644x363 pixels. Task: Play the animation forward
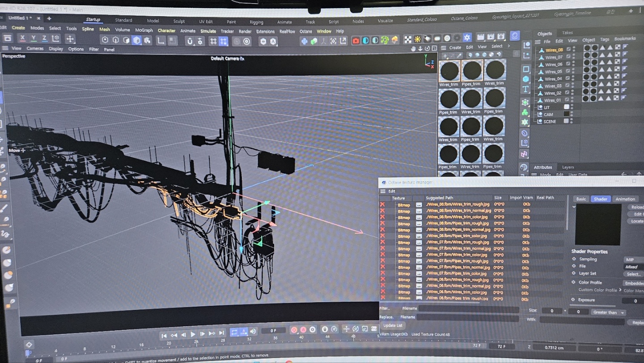point(193,334)
